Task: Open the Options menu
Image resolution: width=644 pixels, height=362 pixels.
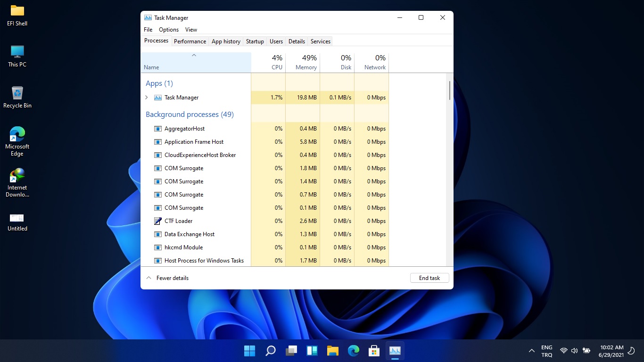Action: (169, 30)
